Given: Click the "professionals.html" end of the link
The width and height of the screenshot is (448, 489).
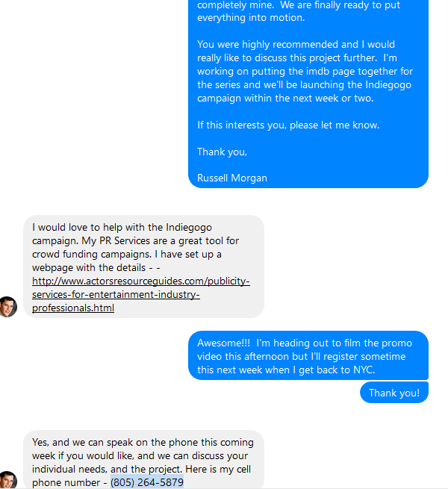Looking at the screenshot, I should pos(73,308).
